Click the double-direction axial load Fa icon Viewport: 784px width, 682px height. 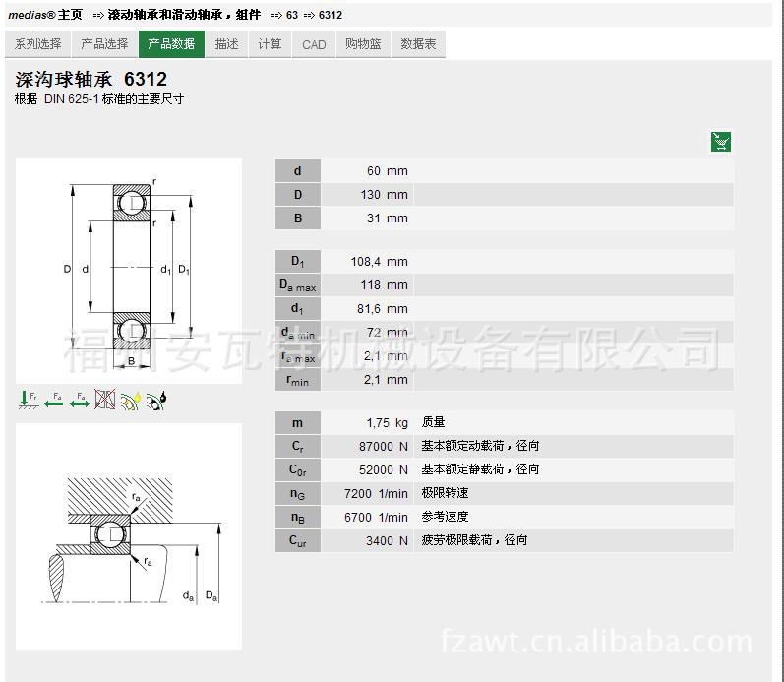pos(80,400)
